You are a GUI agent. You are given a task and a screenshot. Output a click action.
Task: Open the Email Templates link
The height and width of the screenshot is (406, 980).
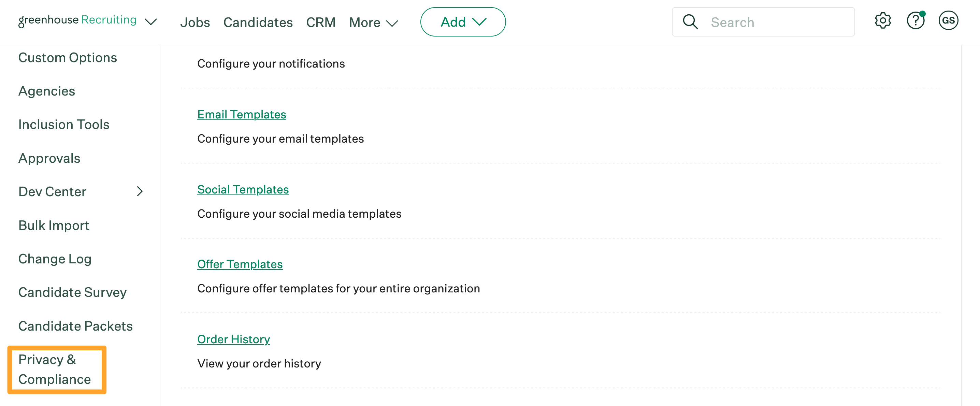(x=242, y=115)
